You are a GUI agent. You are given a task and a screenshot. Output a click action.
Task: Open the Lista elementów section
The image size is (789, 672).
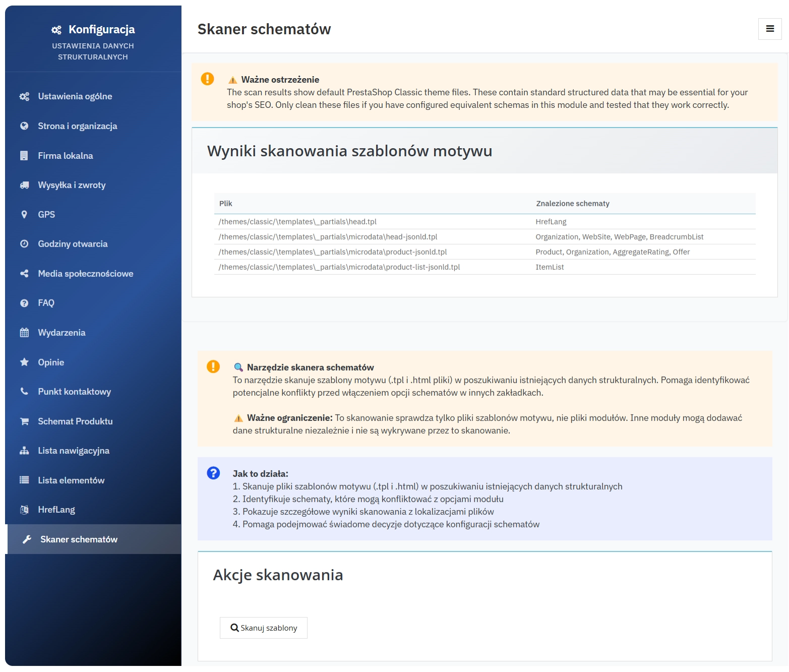point(71,480)
